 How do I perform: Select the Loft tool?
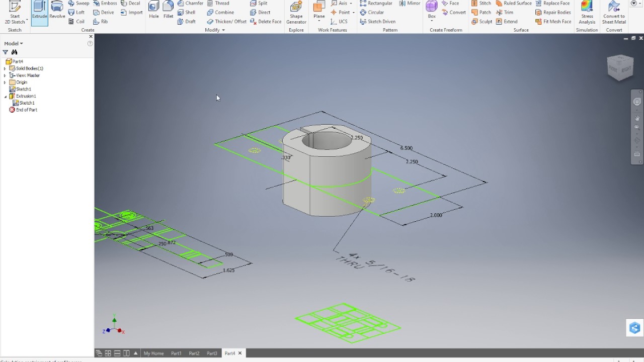(x=76, y=12)
